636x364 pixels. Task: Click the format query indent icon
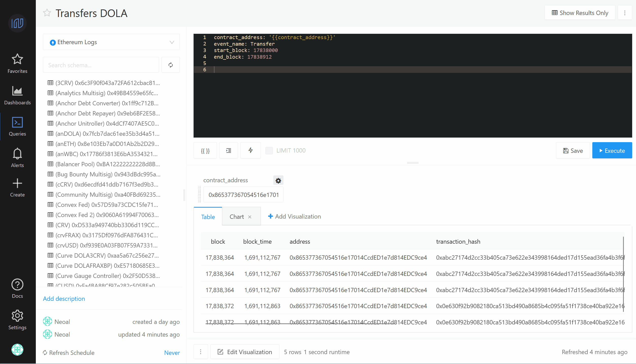coord(229,151)
